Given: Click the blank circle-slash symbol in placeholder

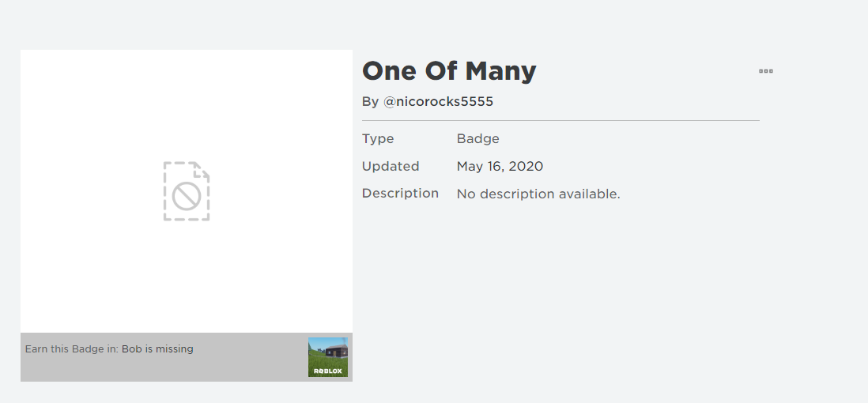Looking at the screenshot, I should (x=187, y=198).
